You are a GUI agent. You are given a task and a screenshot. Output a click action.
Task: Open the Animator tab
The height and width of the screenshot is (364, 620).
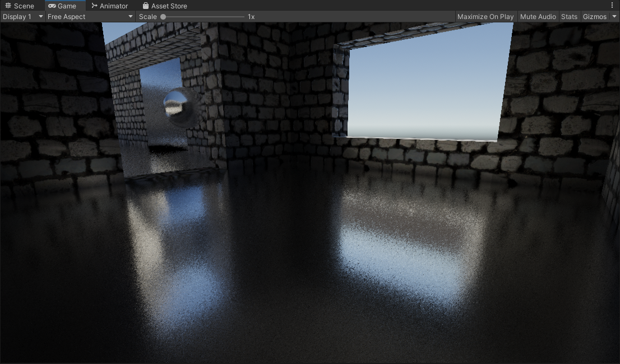109,6
